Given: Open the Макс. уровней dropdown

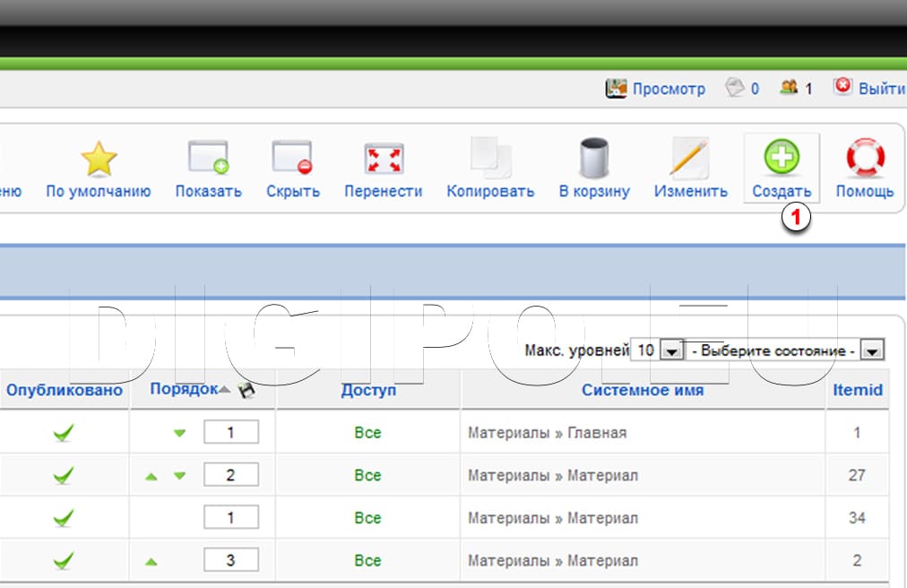Looking at the screenshot, I should [671, 350].
